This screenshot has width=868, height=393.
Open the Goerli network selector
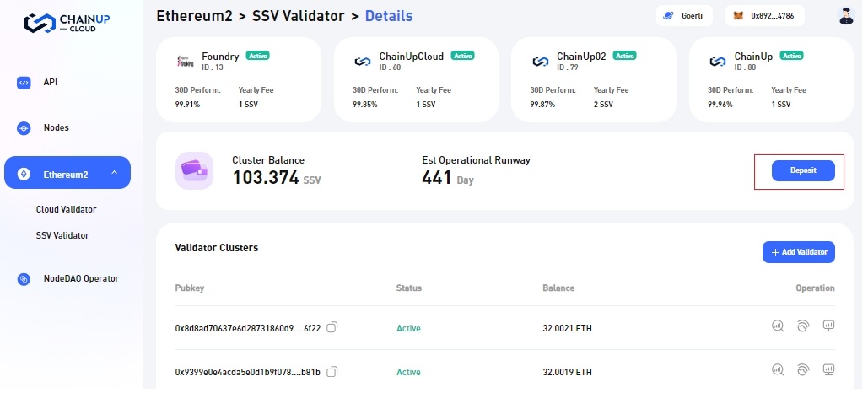point(683,15)
